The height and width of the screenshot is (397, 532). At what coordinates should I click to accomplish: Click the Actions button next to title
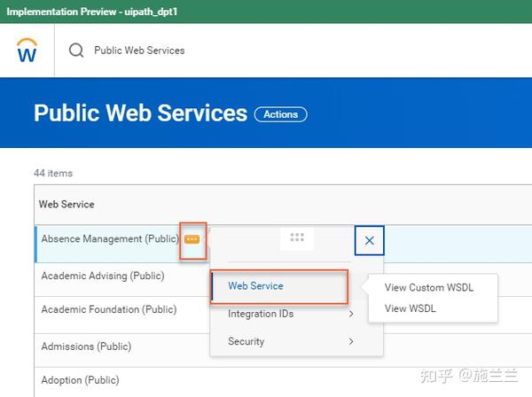coord(280,114)
